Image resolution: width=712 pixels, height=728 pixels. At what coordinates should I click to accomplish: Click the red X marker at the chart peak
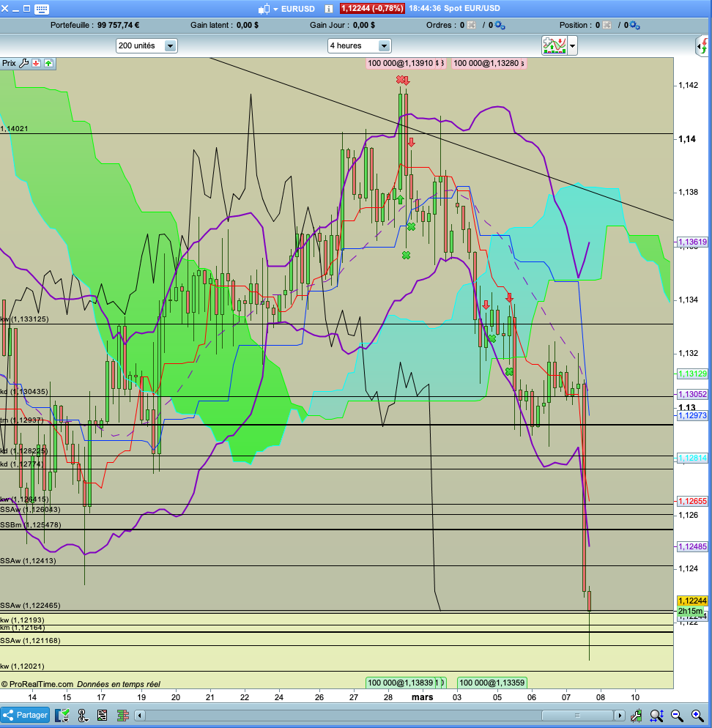click(x=399, y=79)
